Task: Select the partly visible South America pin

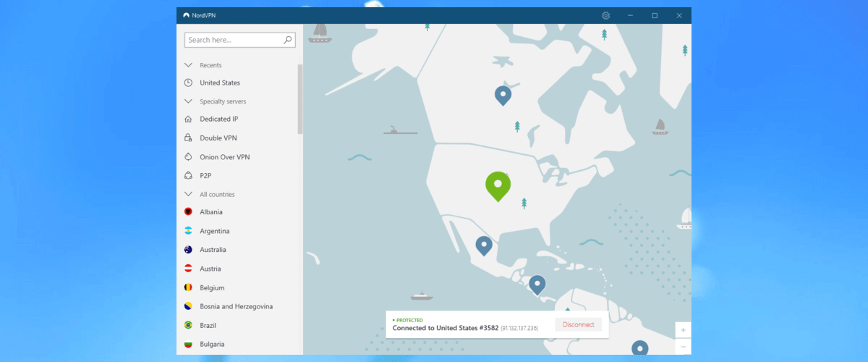Action: pos(639,348)
